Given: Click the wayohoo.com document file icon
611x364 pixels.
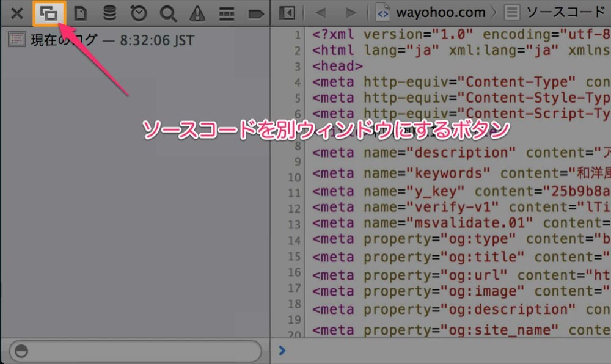Looking at the screenshot, I should pos(382,12).
